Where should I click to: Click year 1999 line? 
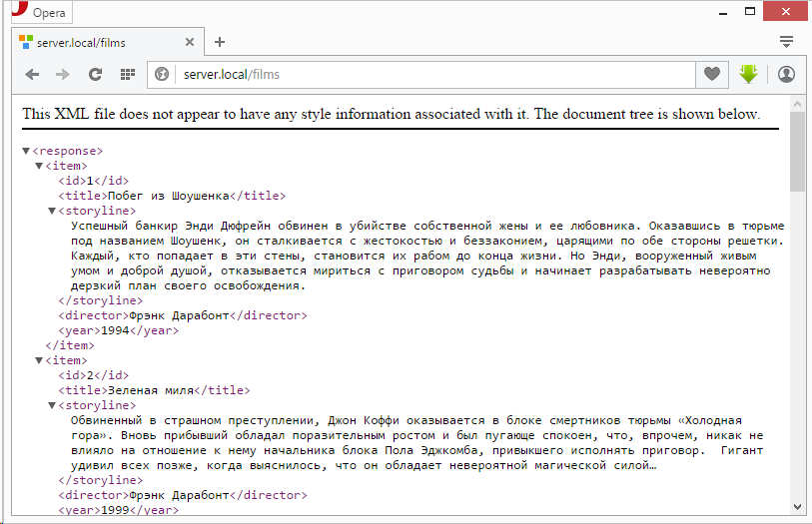pyautogui.click(x=118, y=509)
